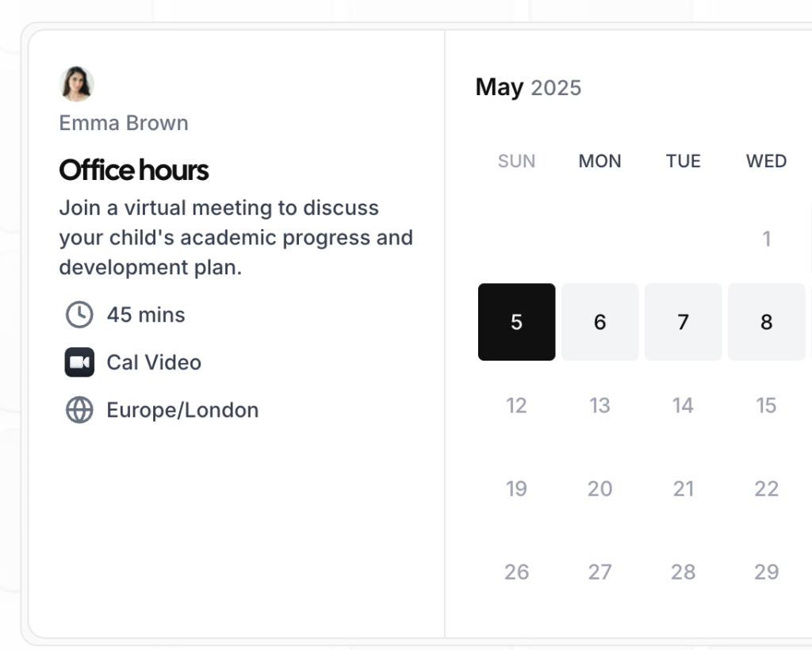812x650 pixels.
Task: Open the Europe/London timezone selector
Action: pyautogui.click(x=182, y=410)
